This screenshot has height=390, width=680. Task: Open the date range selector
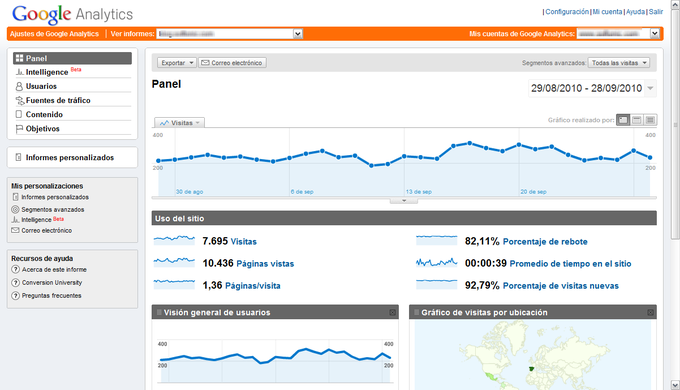pos(592,88)
